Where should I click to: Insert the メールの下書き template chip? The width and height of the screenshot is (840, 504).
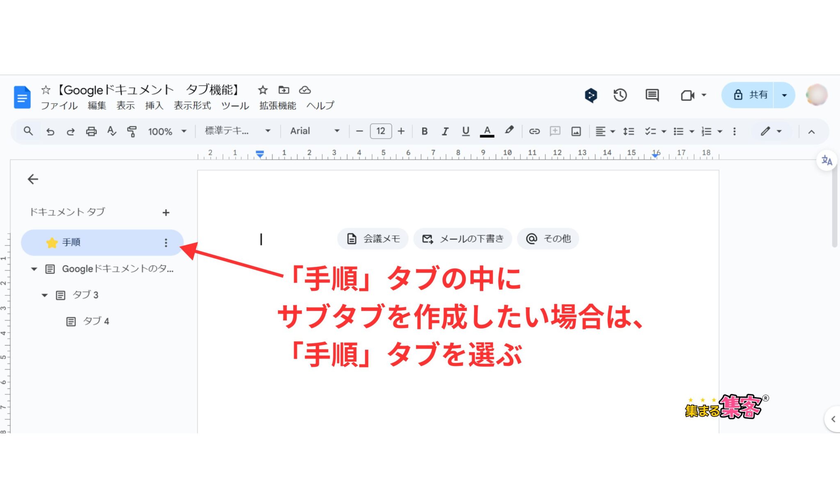click(463, 239)
